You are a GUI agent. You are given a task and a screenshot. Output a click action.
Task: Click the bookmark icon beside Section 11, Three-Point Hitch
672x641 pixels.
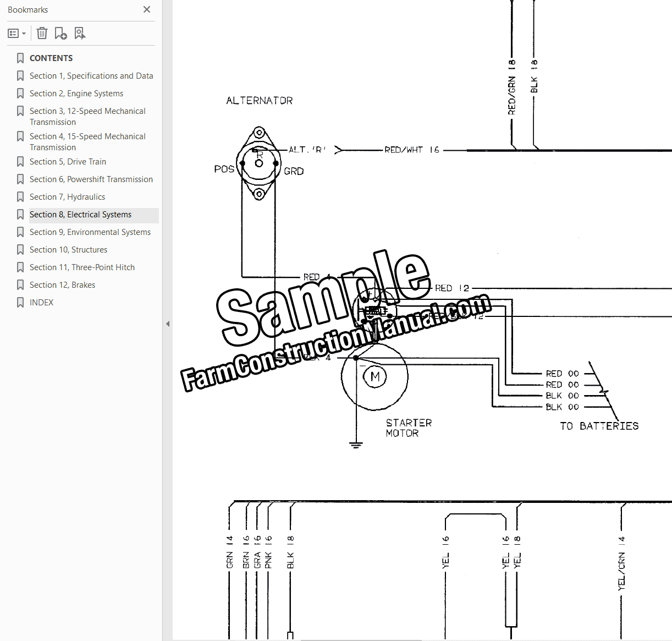pyautogui.click(x=20, y=267)
